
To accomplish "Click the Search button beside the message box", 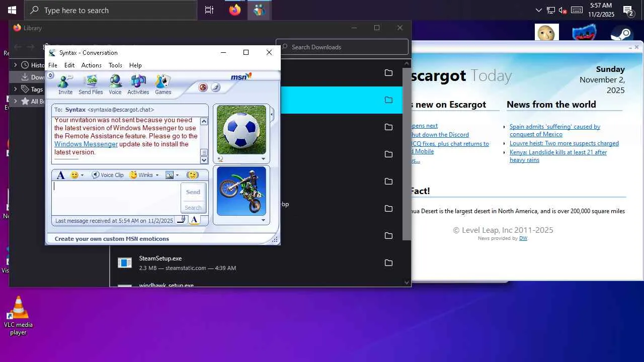I will [193, 208].
